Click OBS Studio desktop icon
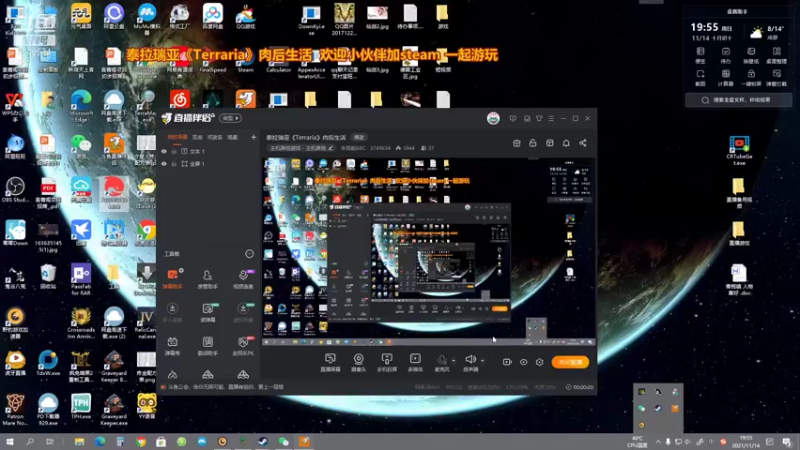 (15, 190)
